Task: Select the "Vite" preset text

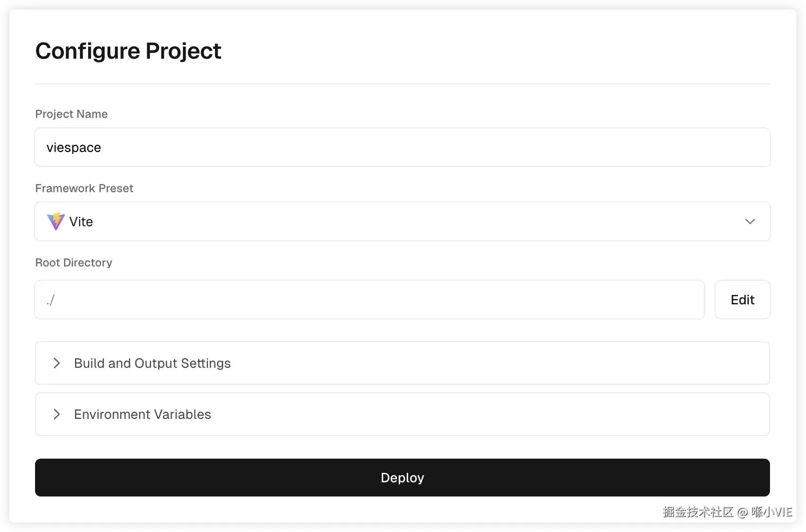Action: point(81,222)
